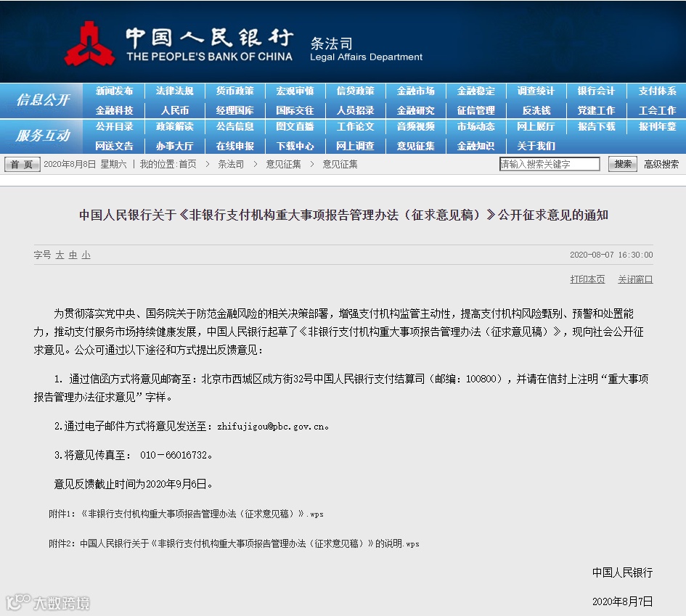Go to 办事大厅 section
Viewport: 686px width, 616px height.
[174, 146]
